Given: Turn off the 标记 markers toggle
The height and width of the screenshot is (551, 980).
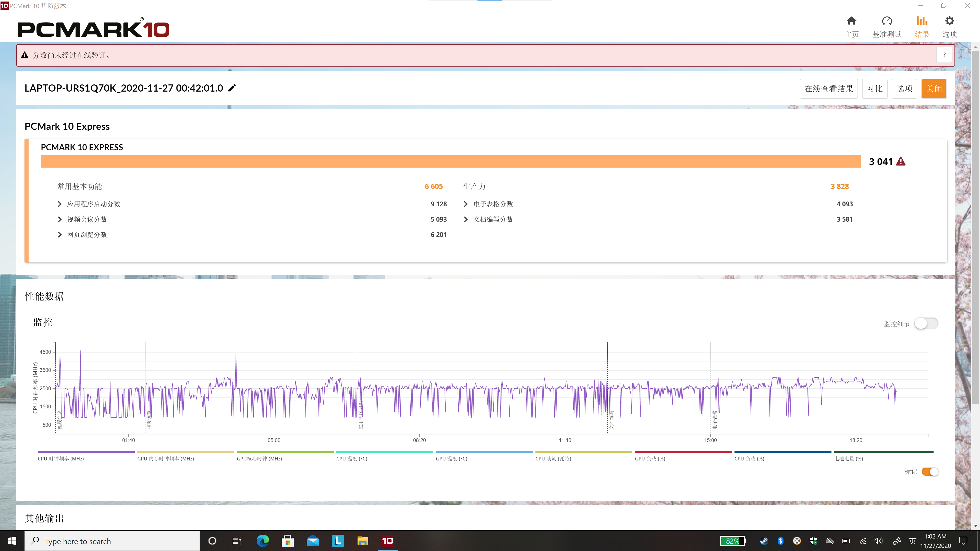Looking at the screenshot, I should (930, 471).
